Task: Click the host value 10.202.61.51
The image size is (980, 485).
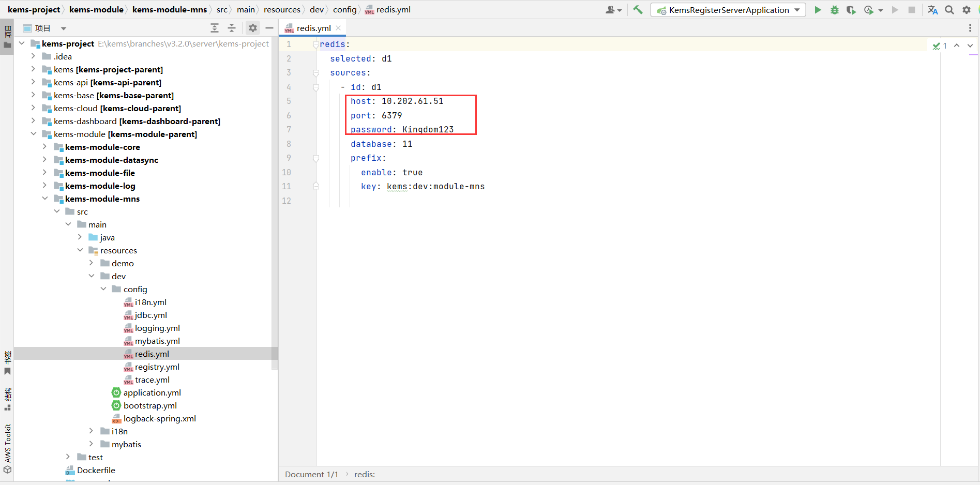Action: (x=413, y=101)
